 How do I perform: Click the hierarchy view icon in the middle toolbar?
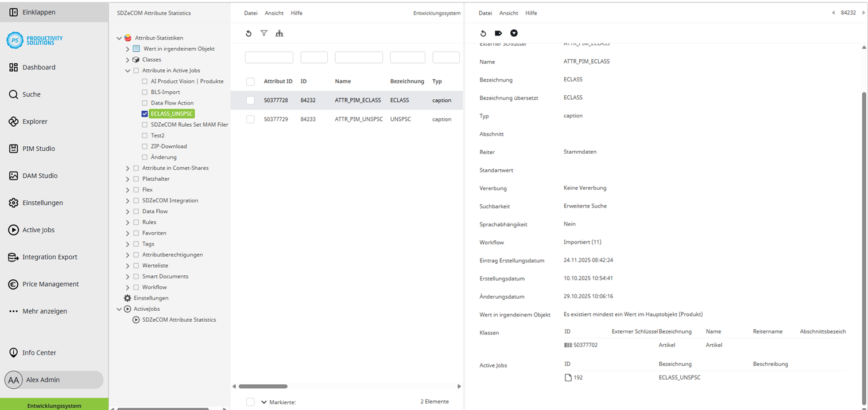280,33
